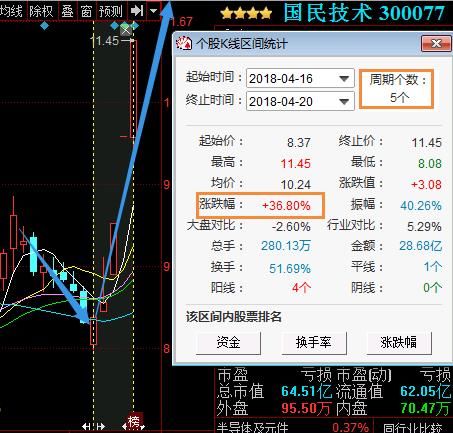453x433 pixels.
Task: Click the 涨跌幅 ranking button
Action: tap(399, 342)
